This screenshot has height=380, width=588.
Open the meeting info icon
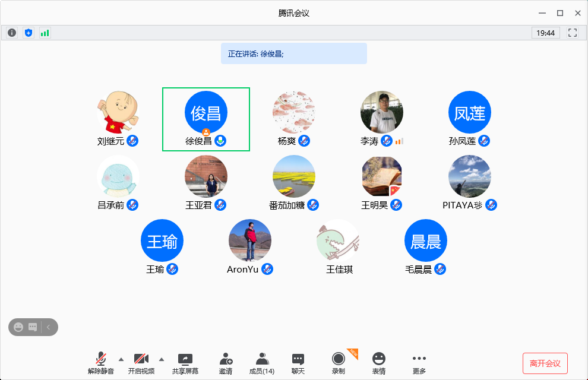pyautogui.click(x=12, y=33)
